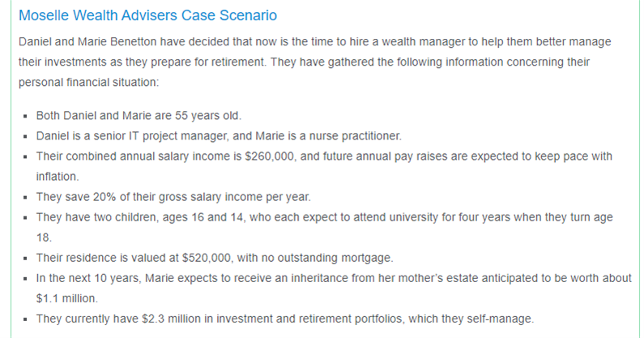Viewport: 644px width, 338px height.
Task: Click the square bullet marker before They currently have
Action: pos(27,319)
